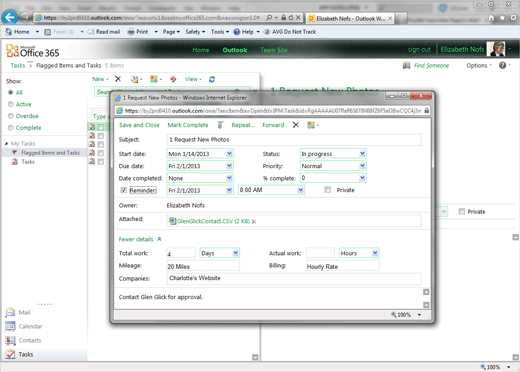Screen dimensions: 520x372
Task: Click Mark Complete in task window
Action: pyautogui.click(x=188, y=125)
